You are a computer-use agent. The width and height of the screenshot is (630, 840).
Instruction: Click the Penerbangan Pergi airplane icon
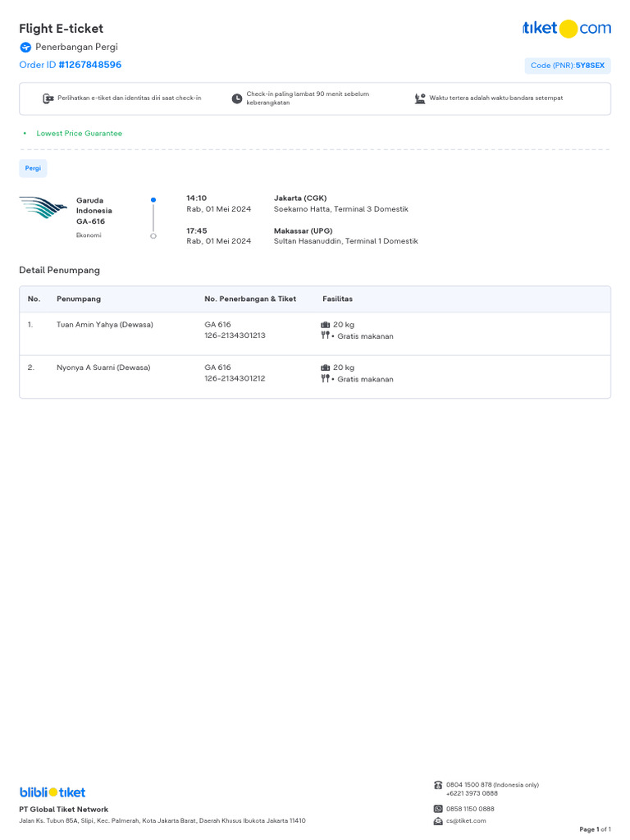(x=25, y=48)
